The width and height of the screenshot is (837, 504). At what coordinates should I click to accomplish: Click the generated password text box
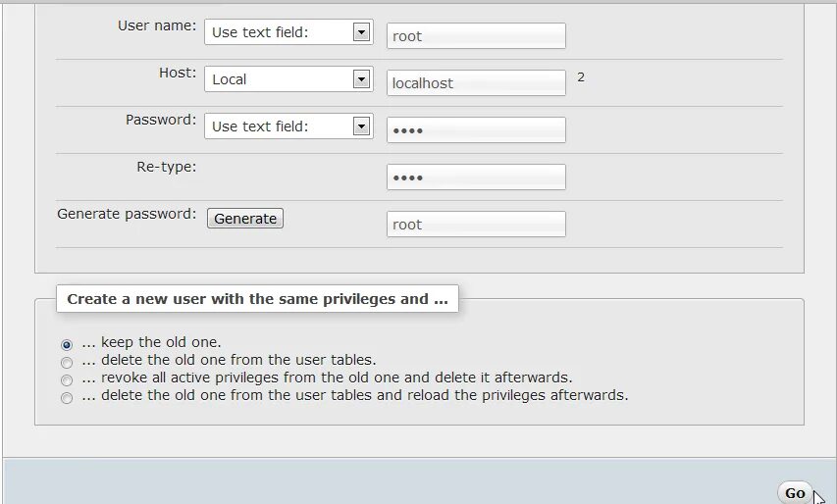(476, 225)
